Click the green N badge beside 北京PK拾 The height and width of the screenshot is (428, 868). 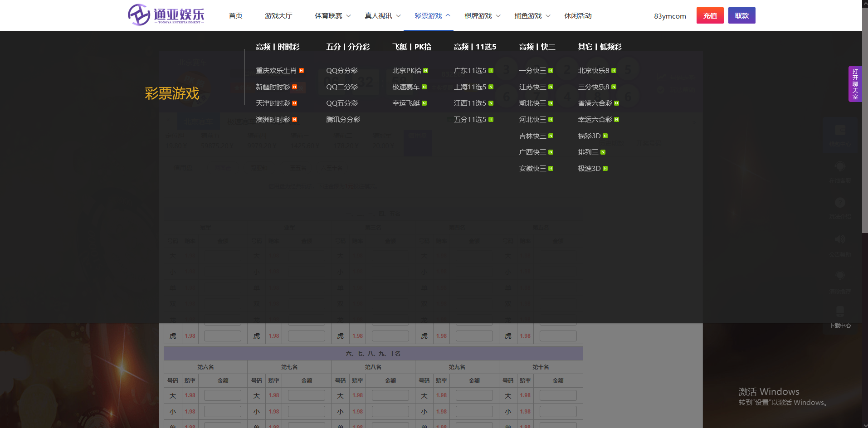425,71
